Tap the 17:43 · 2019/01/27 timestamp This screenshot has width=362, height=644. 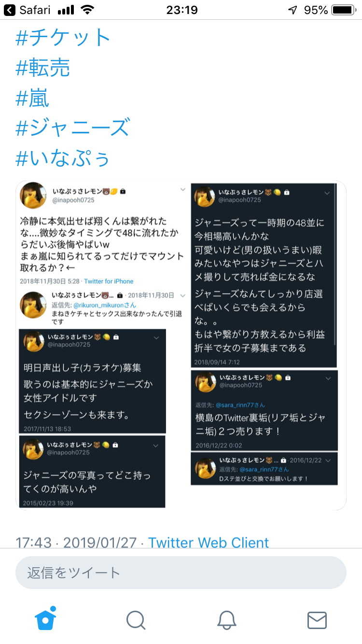coord(76,542)
